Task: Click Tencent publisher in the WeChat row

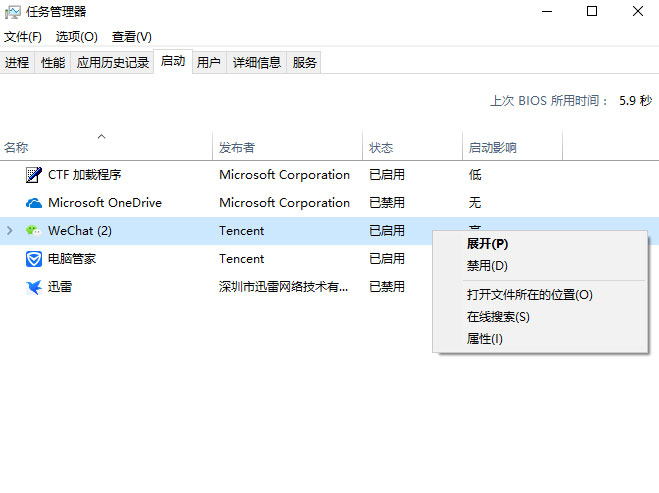Action: pos(242,231)
